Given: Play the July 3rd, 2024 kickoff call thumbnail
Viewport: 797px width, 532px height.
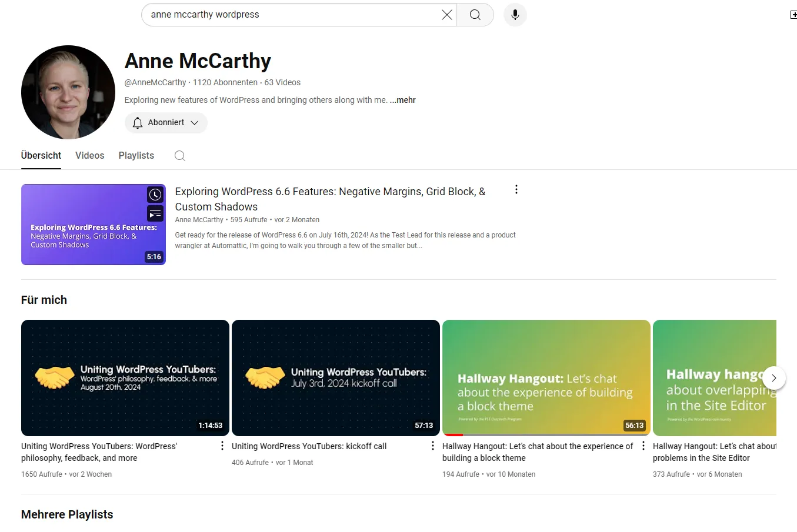Looking at the screenshot, I should 336,378.
